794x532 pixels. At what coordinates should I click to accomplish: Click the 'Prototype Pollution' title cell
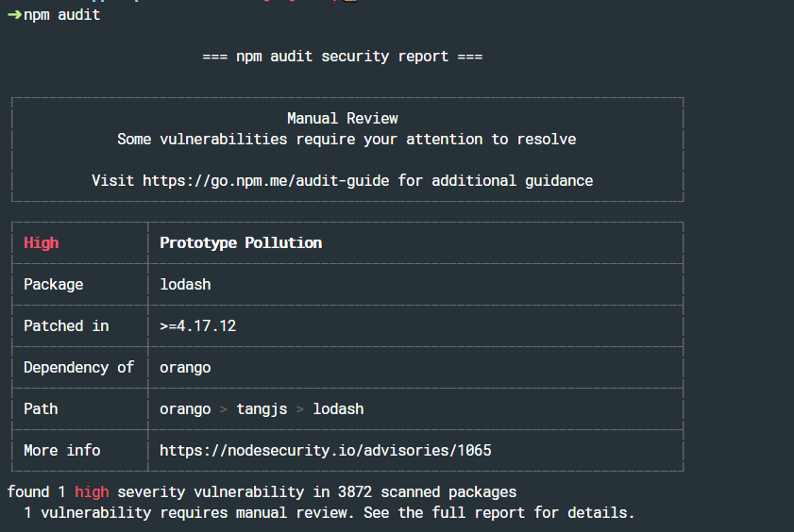pyautogui.click(x=241, y=242)
